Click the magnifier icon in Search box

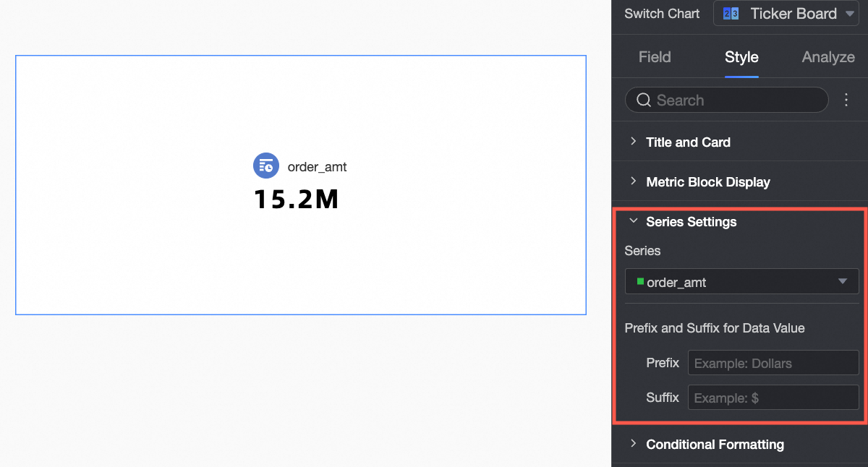[644, 100]
